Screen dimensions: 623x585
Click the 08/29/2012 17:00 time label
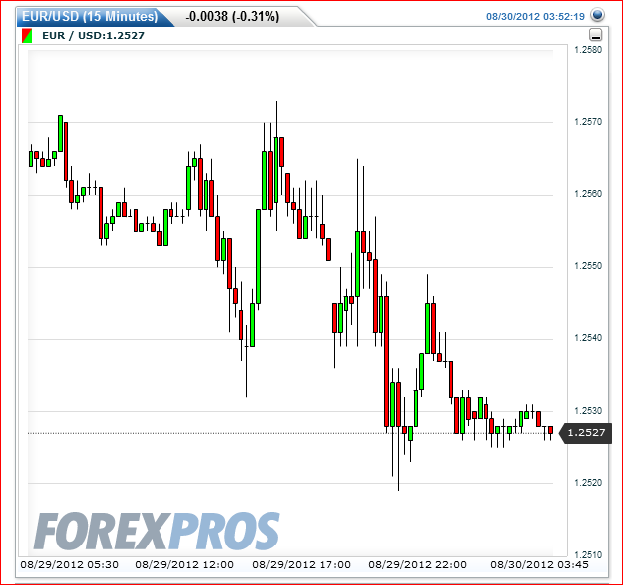coord(301,564)
